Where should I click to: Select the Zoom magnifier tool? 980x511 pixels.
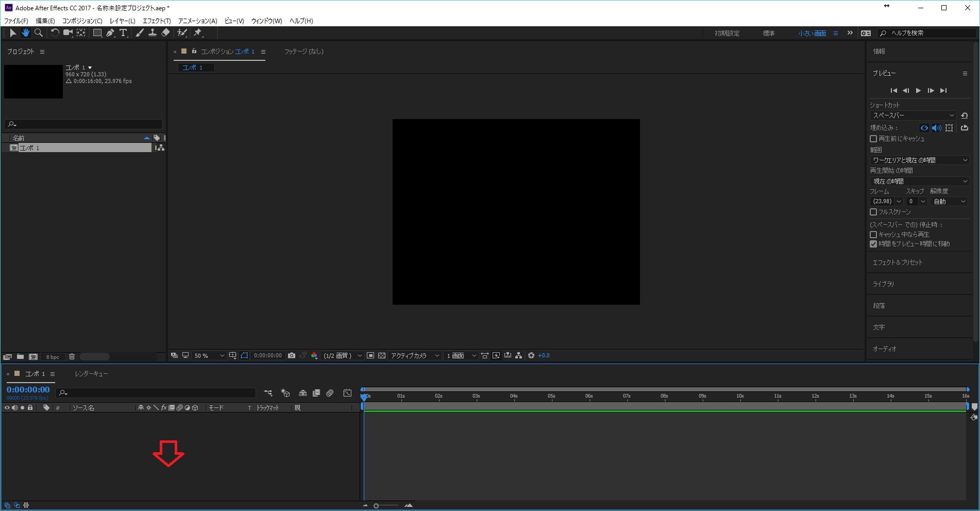pyautogui.click(x=38, y=33)
